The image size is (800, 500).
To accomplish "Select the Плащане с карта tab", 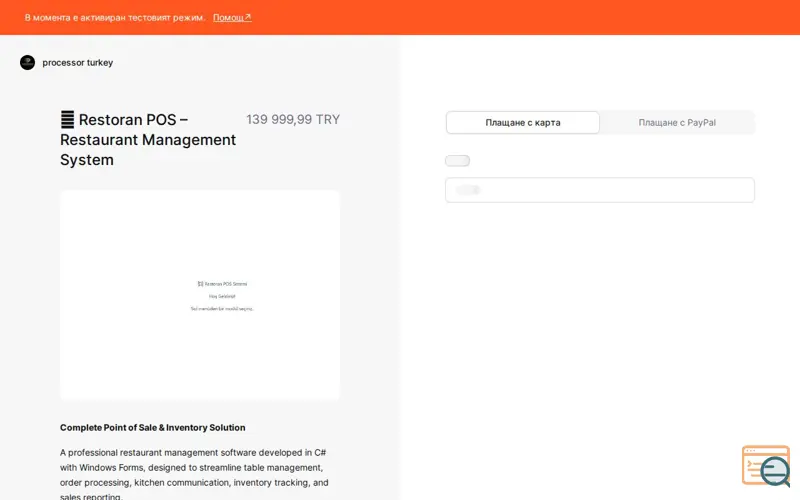I will 522,122.
